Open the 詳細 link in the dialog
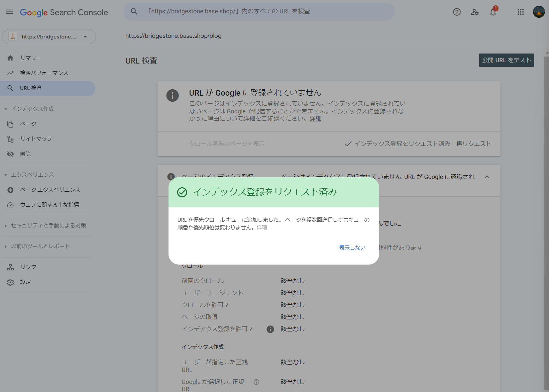This screenshot has width=549, height=392. coord(262,227)
